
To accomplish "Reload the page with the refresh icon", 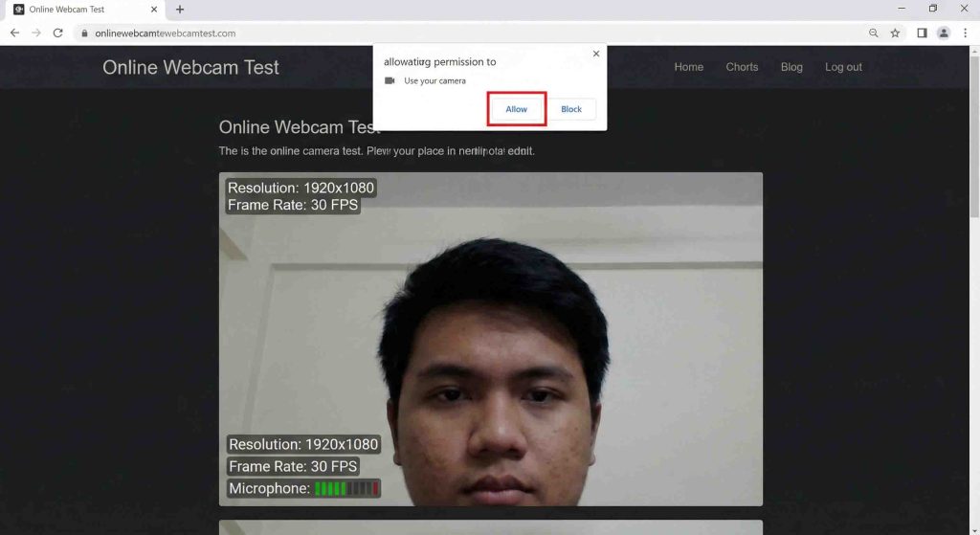I will [58, 33].
